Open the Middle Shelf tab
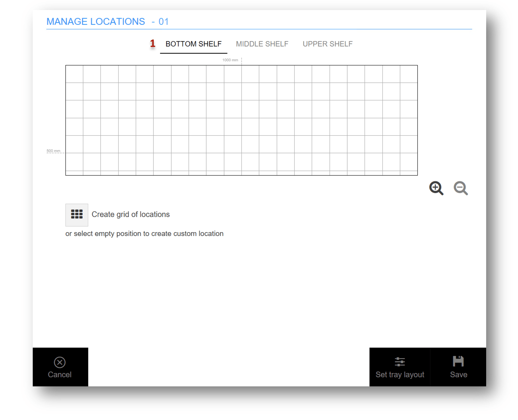Image resolution: width=518 pixels, height=420 pixels. pyautogui.click(x=262, y=44)
